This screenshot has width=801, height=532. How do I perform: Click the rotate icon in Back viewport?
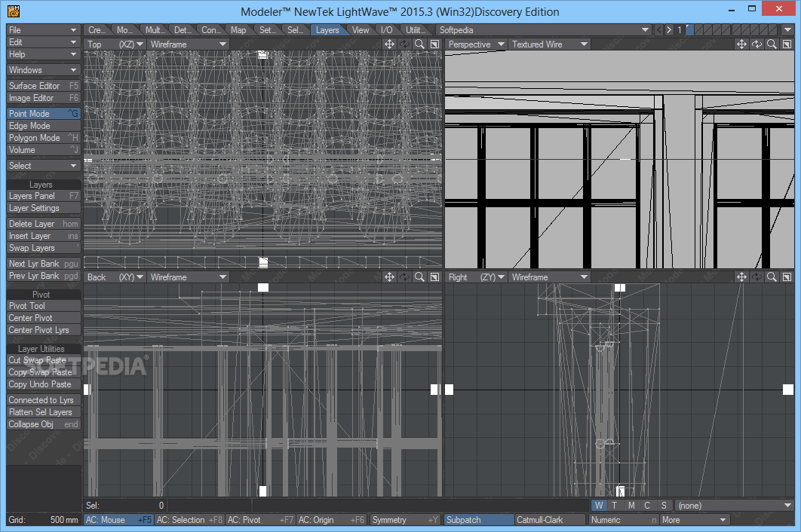click(x=404, y=277)
